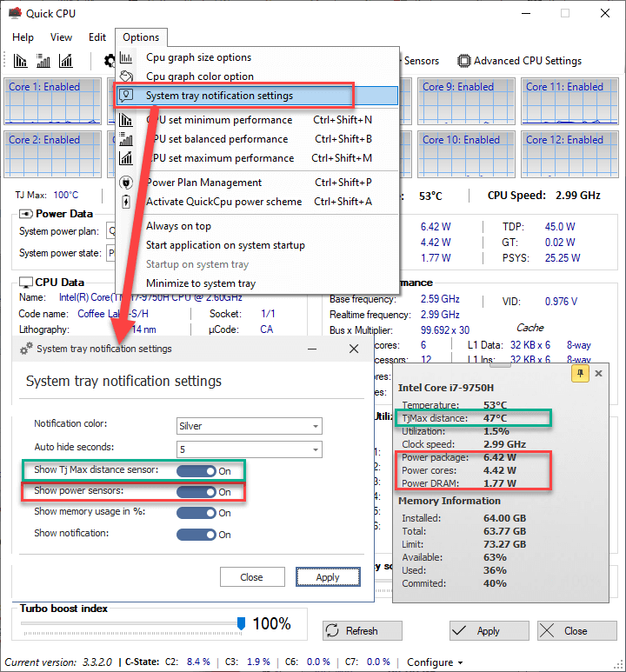This screenshot has height=672, width=626.
Task: Open Advanced CPU Settings
Action: click(x=519, y=61)
